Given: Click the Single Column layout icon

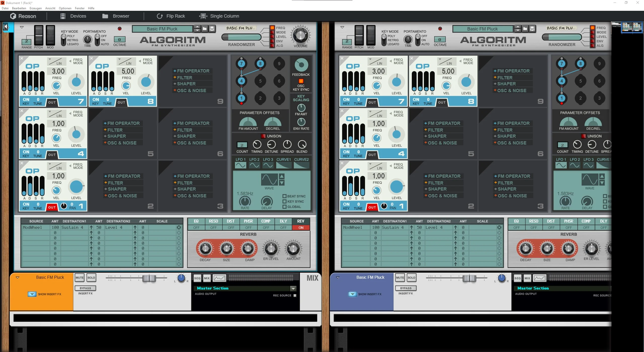Looking at the screenshot, I should pyautogui.click(x=203, y=16).
